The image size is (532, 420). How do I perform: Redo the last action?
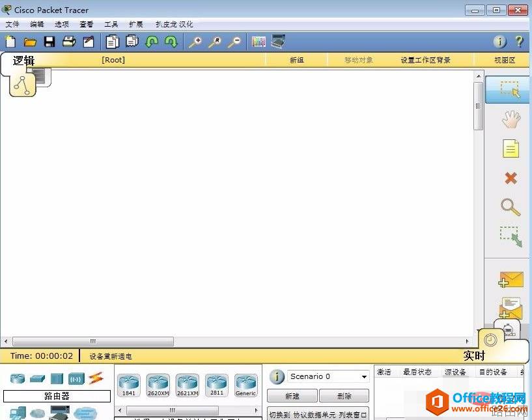(x=171, y=42)
